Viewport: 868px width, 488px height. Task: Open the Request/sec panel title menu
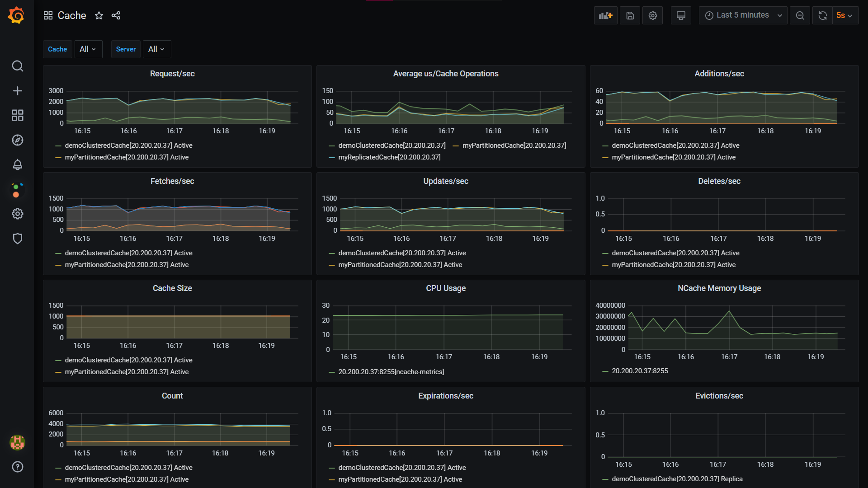pyautogui.click(x=172, y=74)
